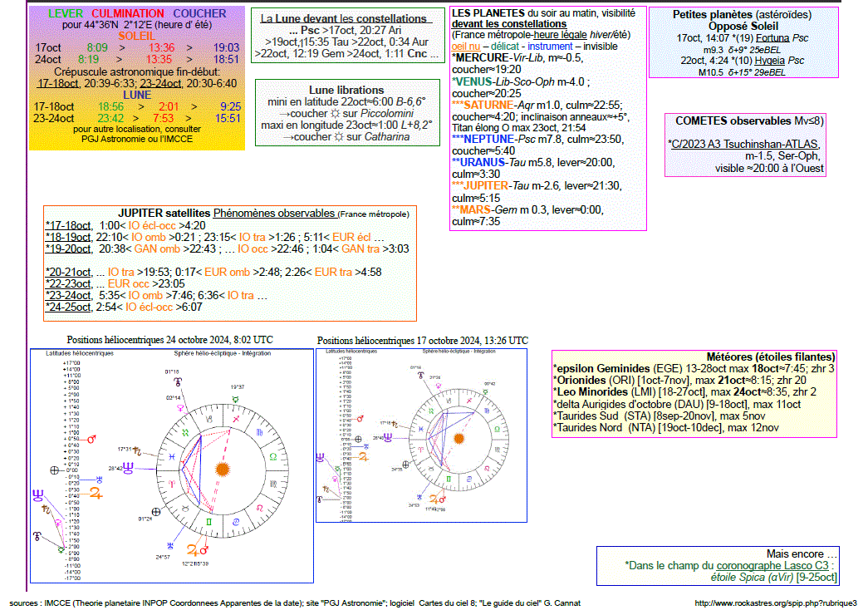Image resolution: width=868 pixels, height=610 pixels.
Task: Click the "Crépuscule astronomique fin-début" line
Action: pos(137,72)
